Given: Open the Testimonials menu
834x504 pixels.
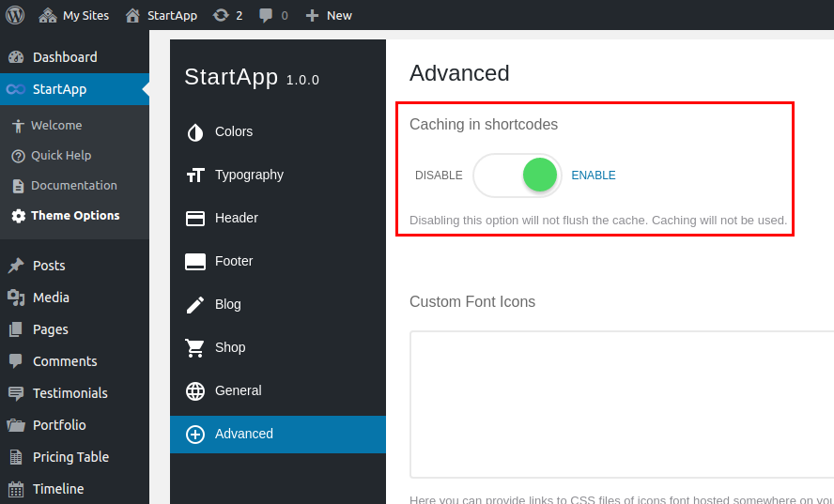Looking at the screenshot, I should tap(74, 393).
